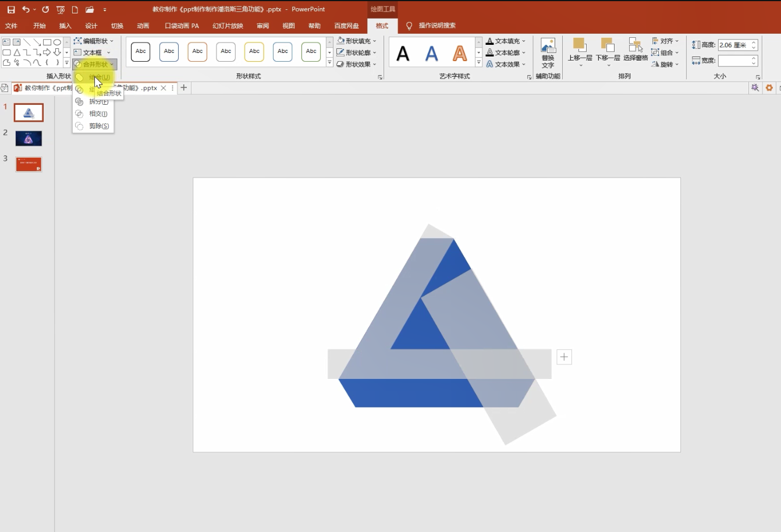Choose 剪除(S) Subtract from the merge menu

click(93, 126)
